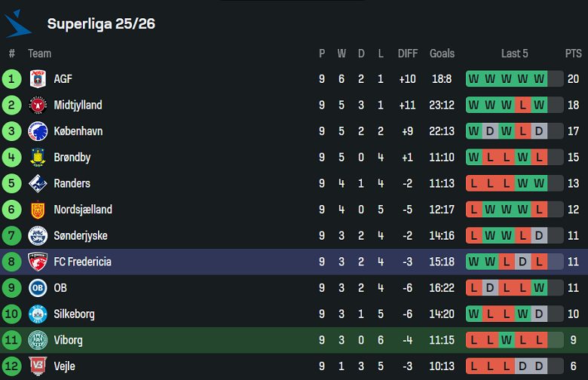Image resolution: width=588 pixels, height=380 pixels.
Task: Click the Last 5 column header
Action: [x=514, y=54]
